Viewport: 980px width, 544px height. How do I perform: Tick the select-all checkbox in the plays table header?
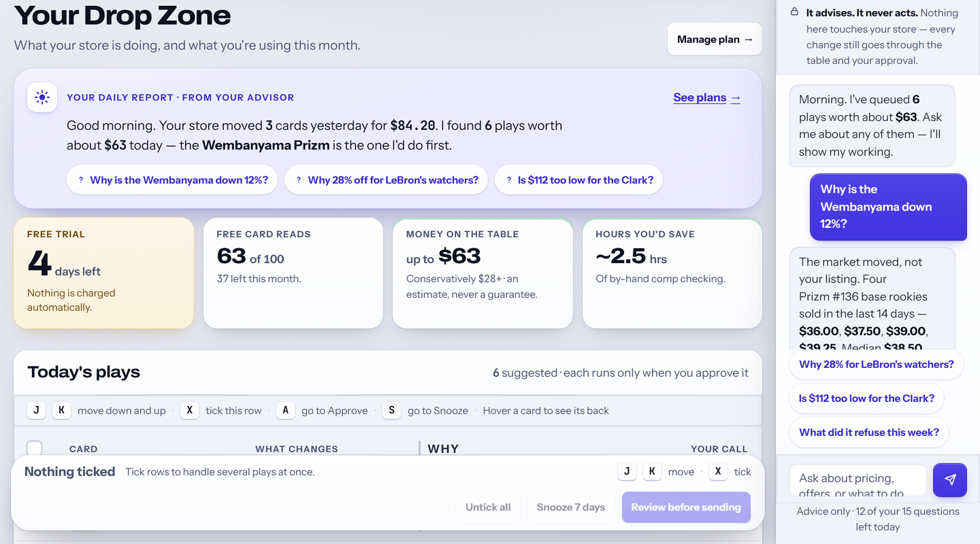tap(34, 448)
